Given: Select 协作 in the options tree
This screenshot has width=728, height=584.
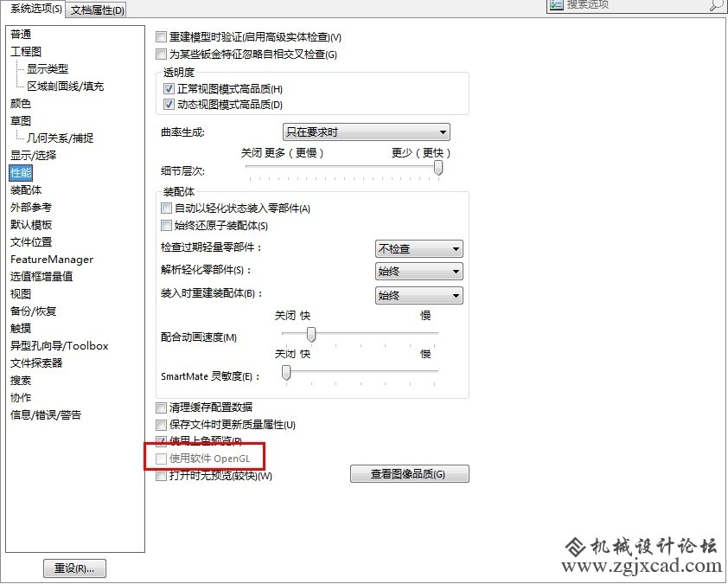Looking at the screenshot, I should (21, 398).
